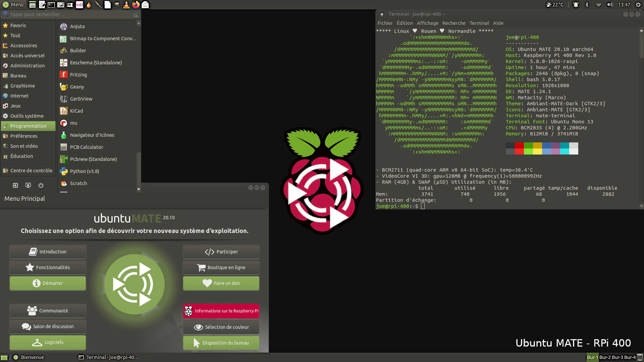Click the lock screen icon in menu

click(x=28, y=185)
